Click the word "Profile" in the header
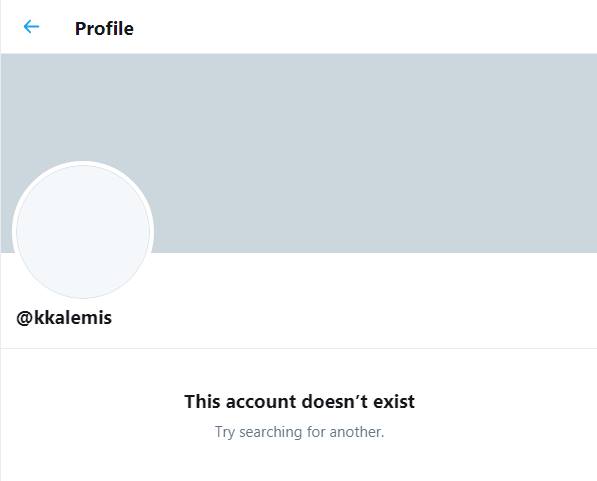 click(x=104, y=29)
